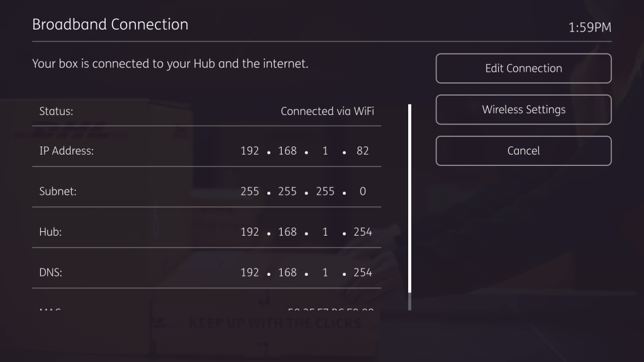Click the 254 octet in the Hub row
The width and height of the screenshot is (644, 362).
[363, 232]
